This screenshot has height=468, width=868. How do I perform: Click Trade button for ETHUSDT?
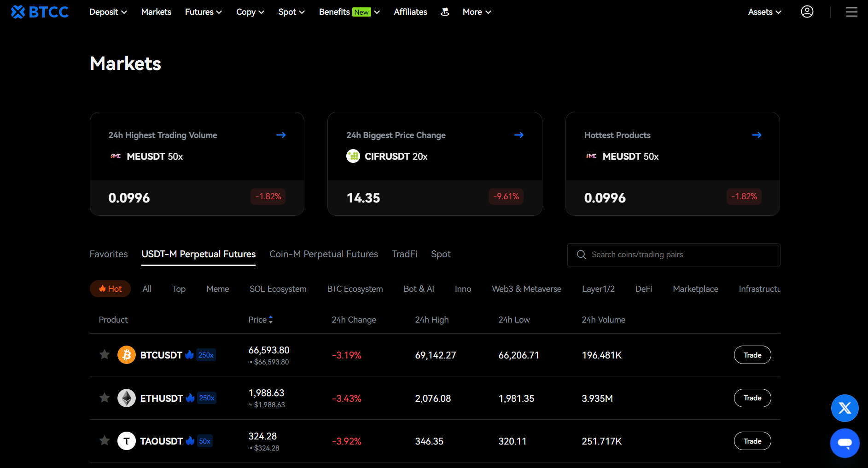[752, 398]
